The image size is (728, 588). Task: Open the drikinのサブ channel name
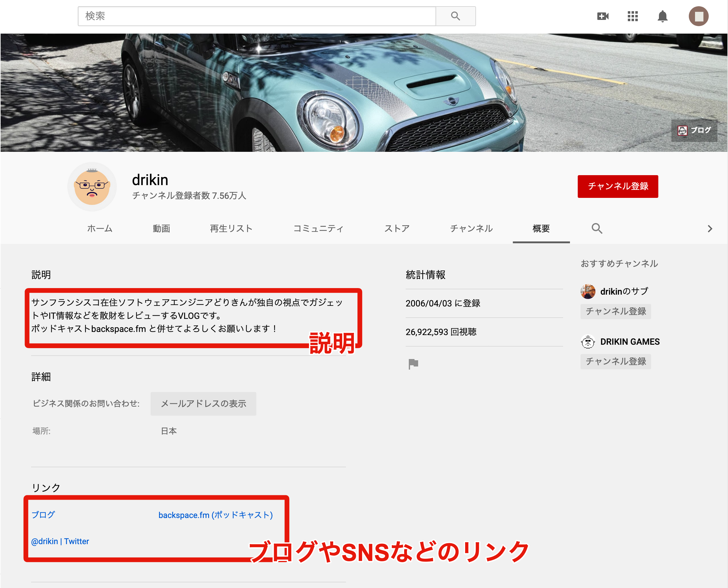(x=624, y=292)
